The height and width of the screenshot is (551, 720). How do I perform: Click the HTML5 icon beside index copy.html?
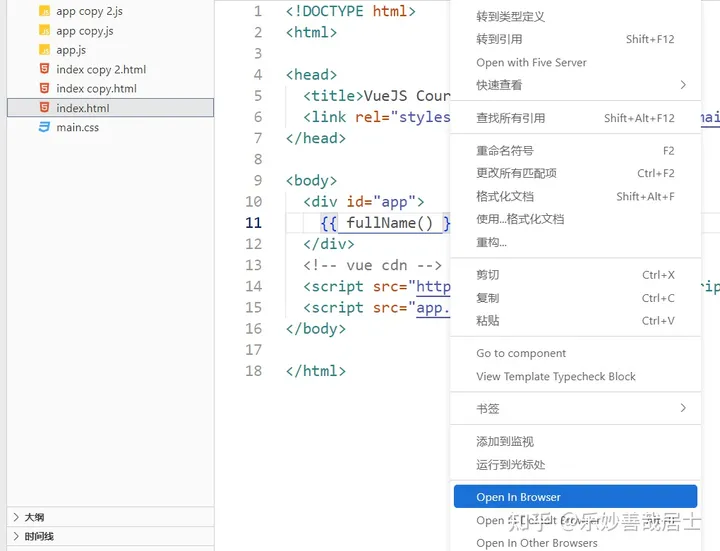45,88
